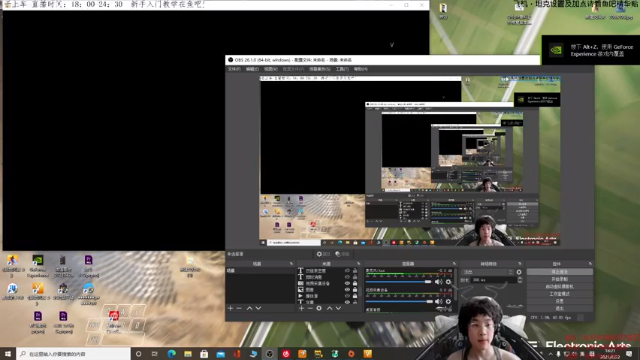Open OBS 设置 Settings from controls panel

tap(559, 301)
